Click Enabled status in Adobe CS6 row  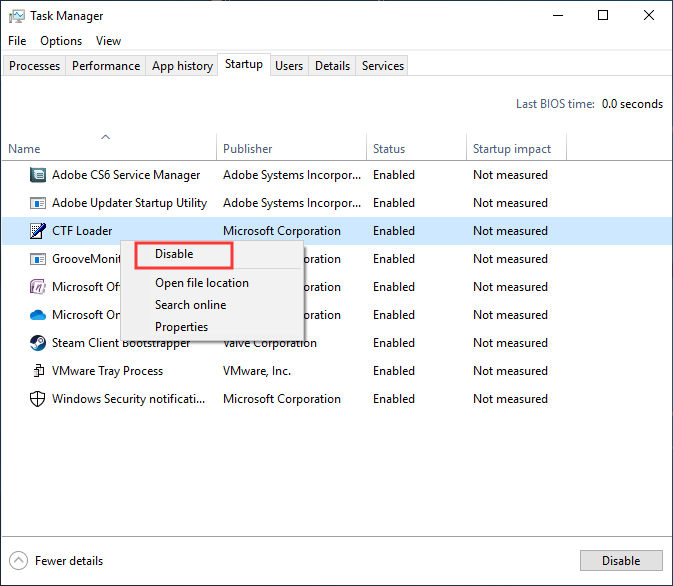click(x=394, y=175)
